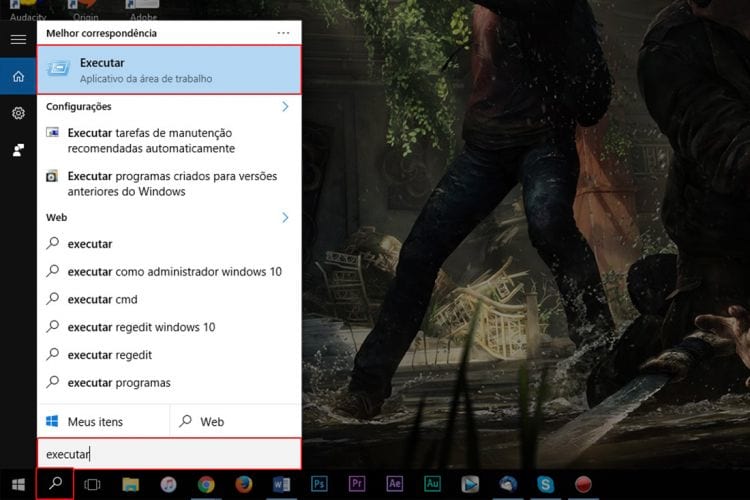Open Task View from the taskbar
Screen dimensions: 750x500
tap(92, 485)
